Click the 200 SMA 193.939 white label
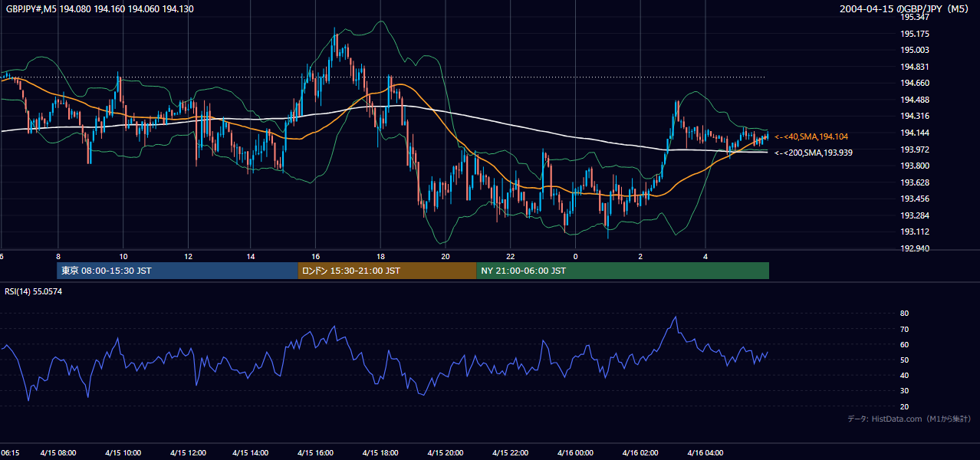Image resolution: width=980 pixels, height=460 pixels. (x=814, y=153)
